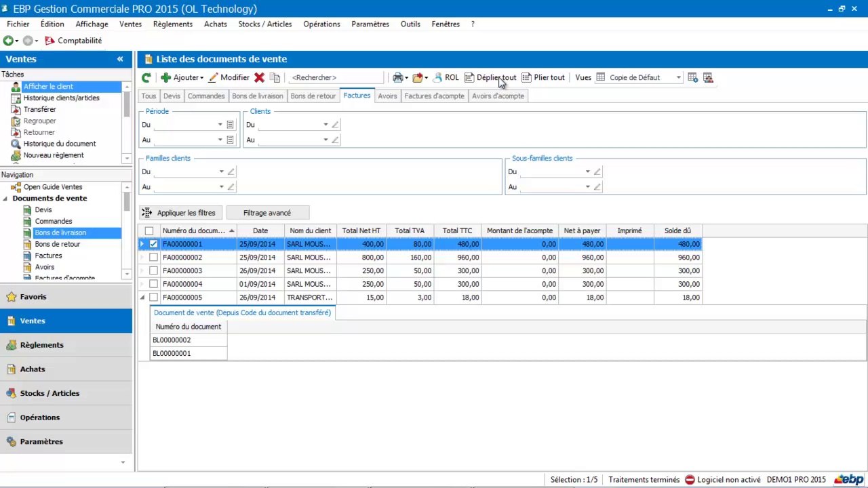
Task: Open the Clients Du dropdown
Action: (325, 125)
